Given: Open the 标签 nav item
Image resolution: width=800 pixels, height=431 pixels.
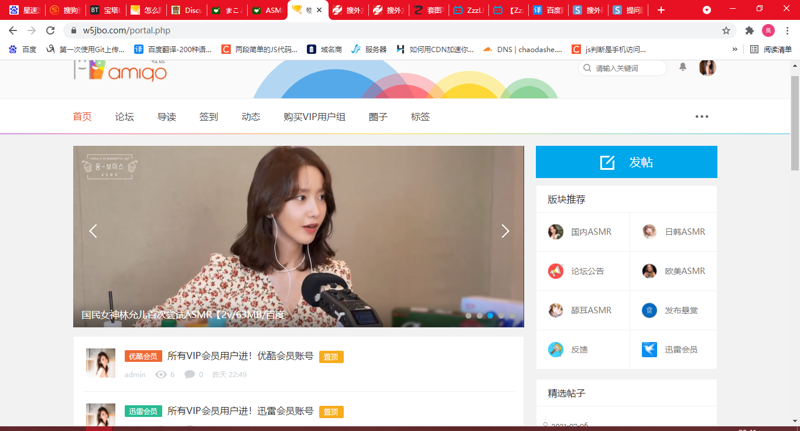Looking at the screenshot, I should pos(420,117).
